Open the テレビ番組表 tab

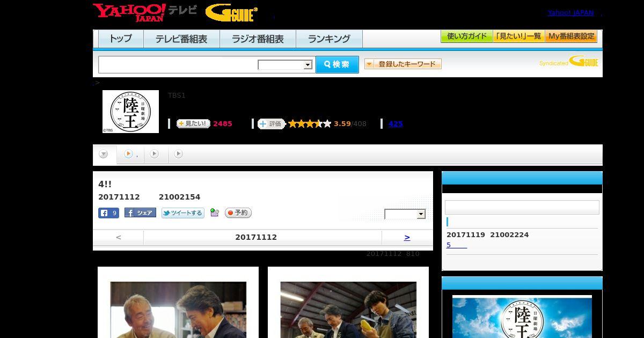[181, 39]
